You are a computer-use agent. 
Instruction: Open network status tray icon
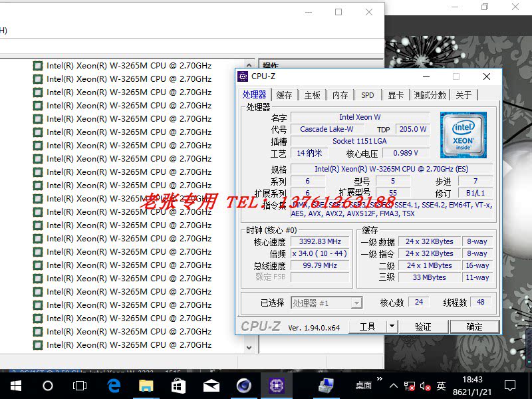[409, 386]
